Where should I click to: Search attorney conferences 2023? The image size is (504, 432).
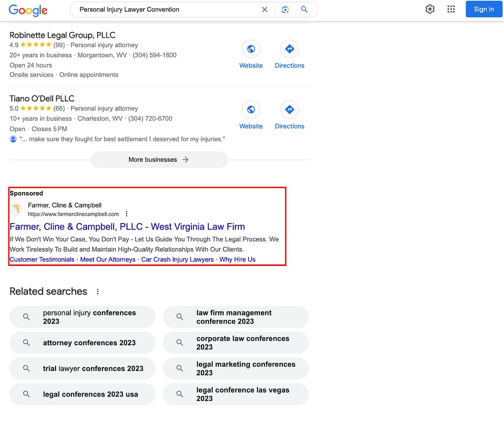83,342
